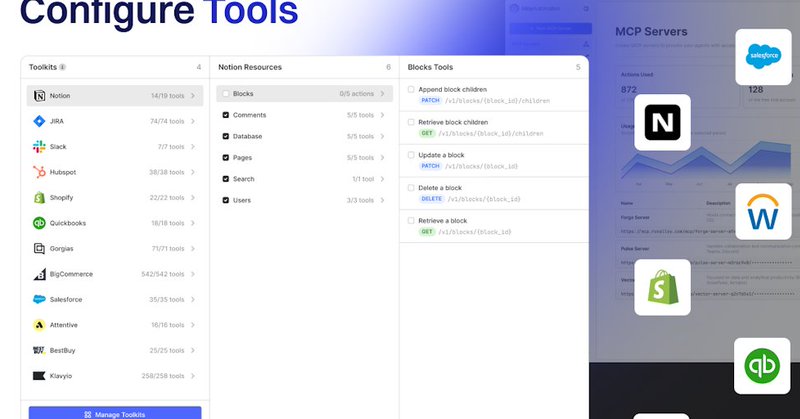Open the Klaviyo toolkit row label
Image resolution: width=800 pixels, height=419 pixels.
tap(61, 376)
